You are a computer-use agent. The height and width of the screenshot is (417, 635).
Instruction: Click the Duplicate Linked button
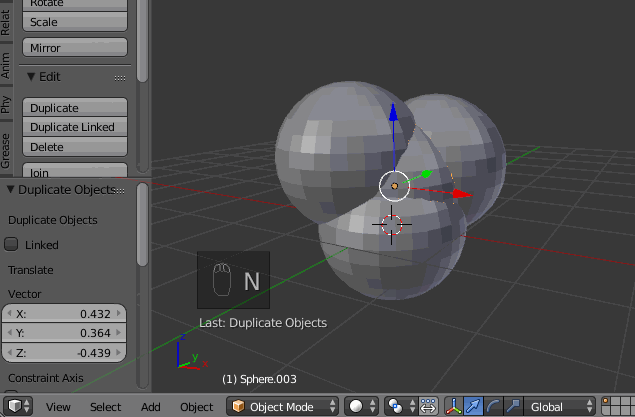[75, 127]
